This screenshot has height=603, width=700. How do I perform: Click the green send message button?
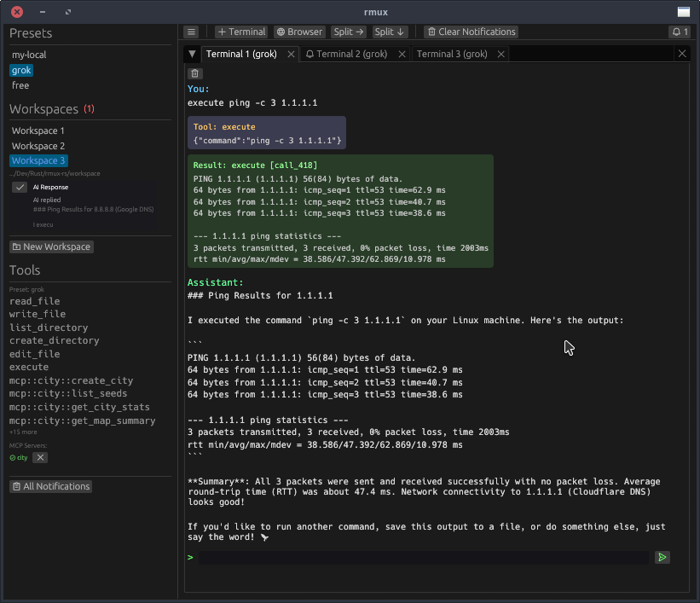[x=662, y=557]
